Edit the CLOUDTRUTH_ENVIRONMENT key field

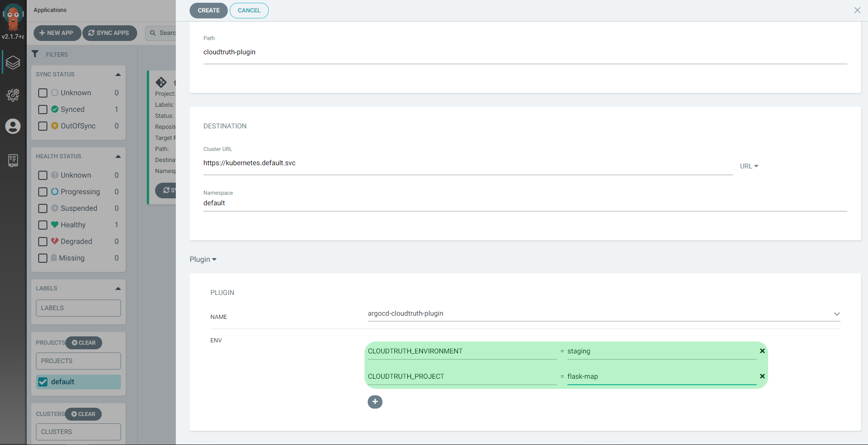tap(462, 351)
